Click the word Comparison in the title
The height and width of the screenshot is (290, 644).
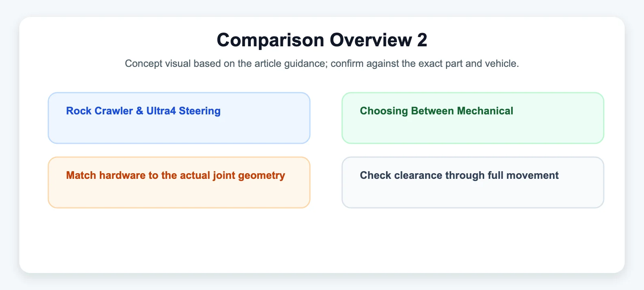tap(270, 40)
